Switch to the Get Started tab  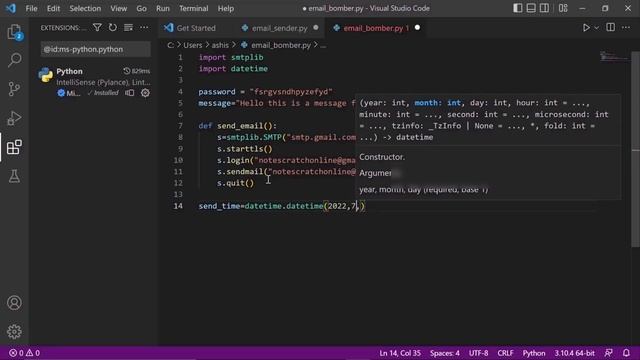(x=196, y=28)
